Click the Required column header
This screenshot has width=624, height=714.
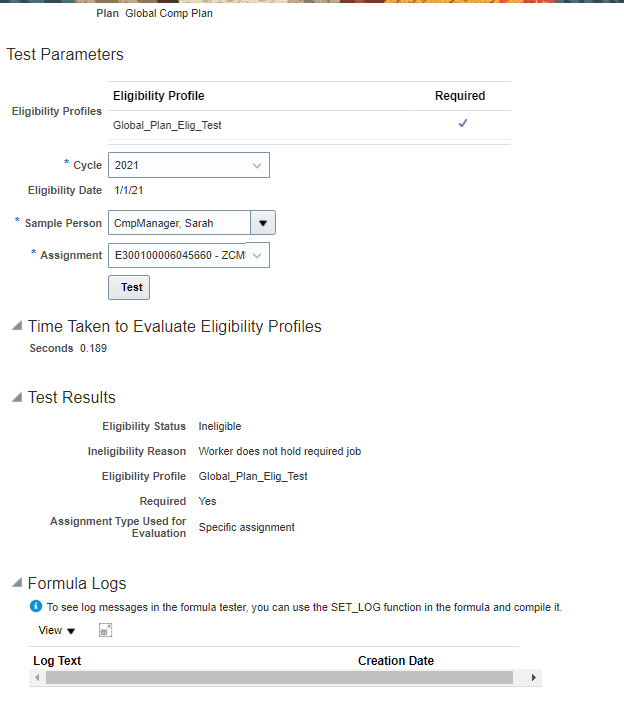click(x=460, y=96)
